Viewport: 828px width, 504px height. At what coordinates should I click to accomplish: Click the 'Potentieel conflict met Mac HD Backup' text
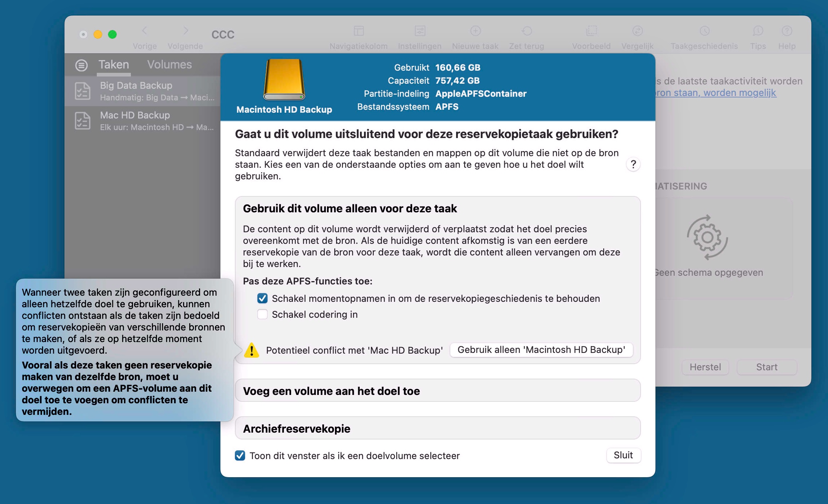click(x=354, y=350)
